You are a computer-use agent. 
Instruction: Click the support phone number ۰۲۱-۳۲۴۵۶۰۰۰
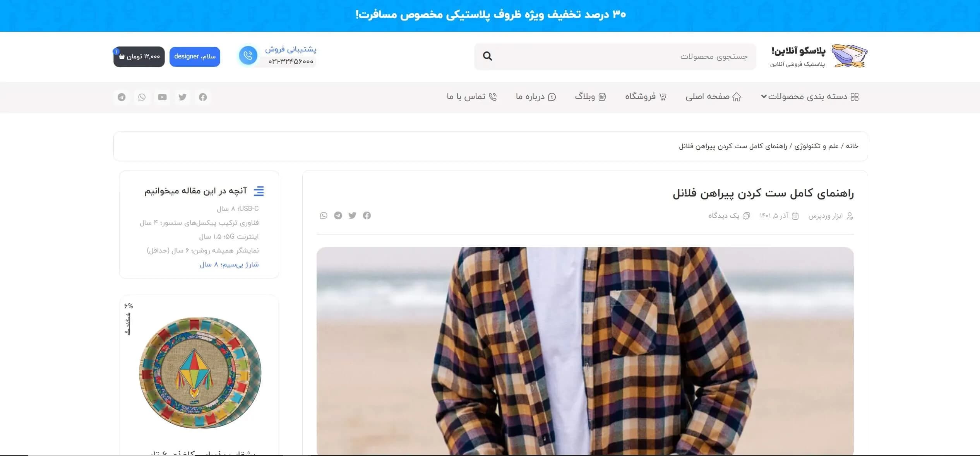[291, 61]
